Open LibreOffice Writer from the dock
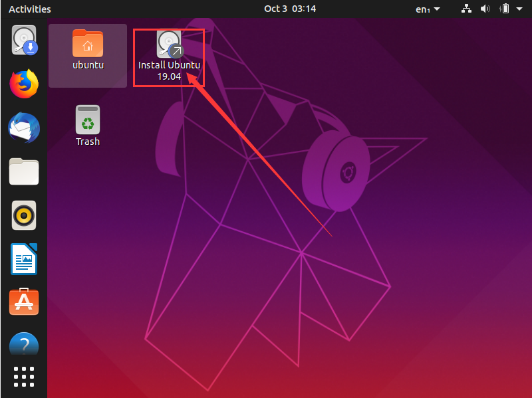The width and height of the screenshot is (532, 398). (24, 259)
